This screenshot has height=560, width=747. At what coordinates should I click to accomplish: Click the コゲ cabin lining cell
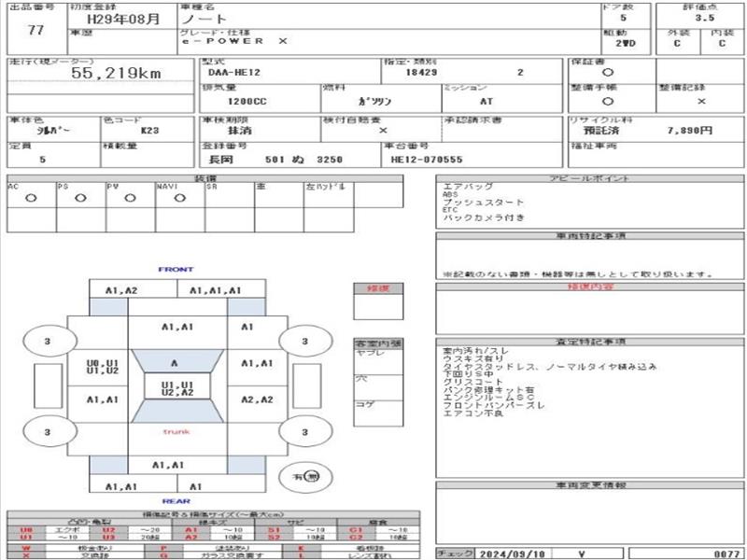pos(378,413)
